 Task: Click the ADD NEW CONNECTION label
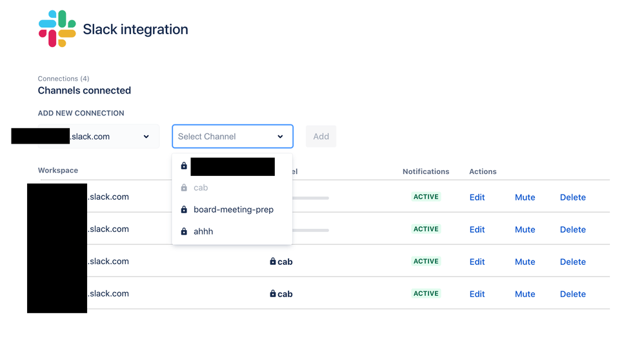tap(81, 113)
